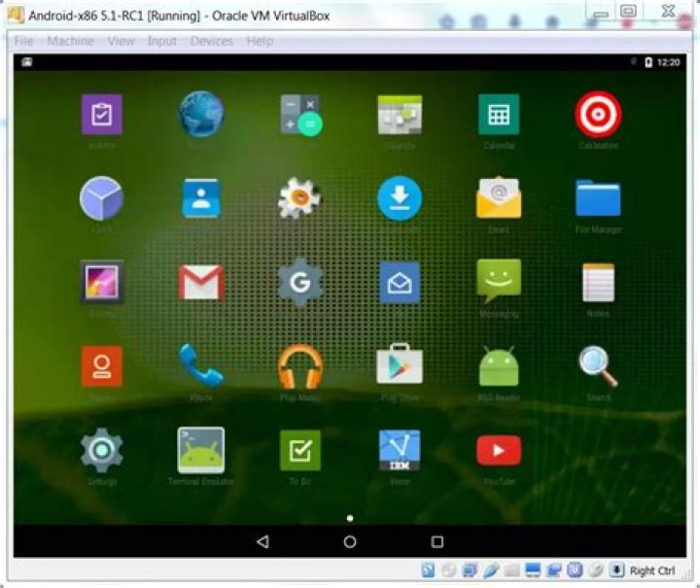
Task: Open the VirtualBox File menu
Action: click(x=23, y=41)
